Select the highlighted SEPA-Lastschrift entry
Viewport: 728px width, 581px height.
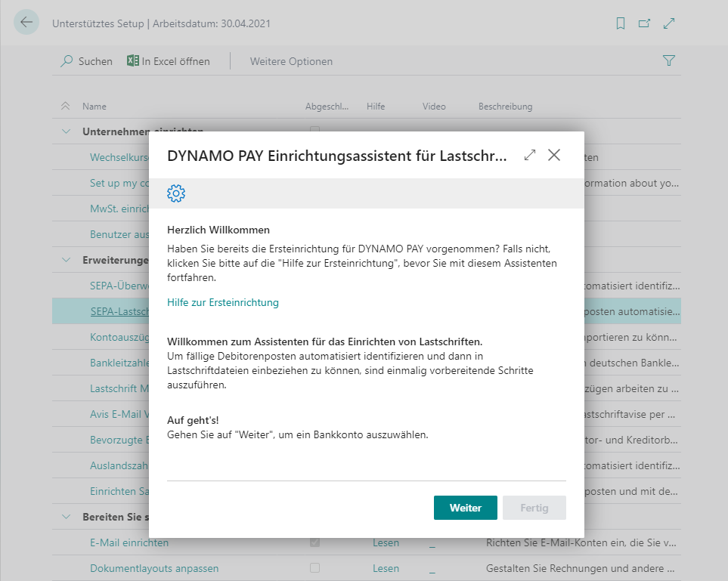(x=119, y=311)
